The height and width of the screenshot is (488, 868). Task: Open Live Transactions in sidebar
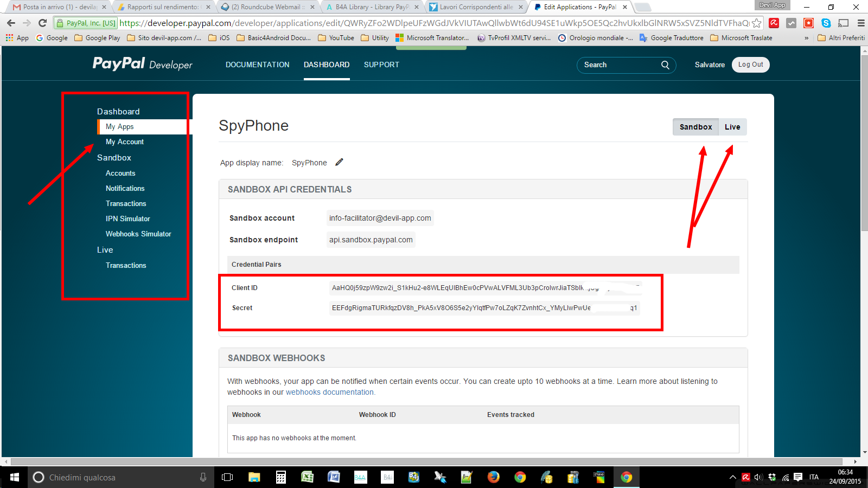pos(126,265)
